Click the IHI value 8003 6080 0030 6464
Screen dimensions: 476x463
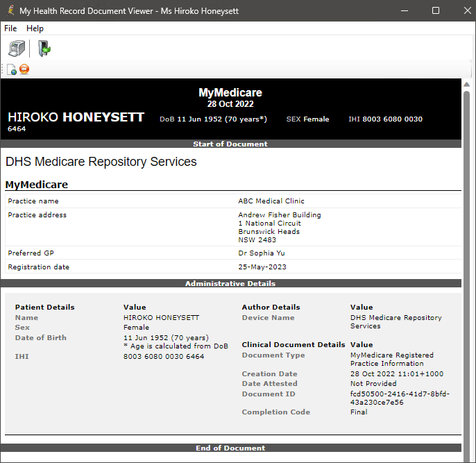[x=164, y=356]
